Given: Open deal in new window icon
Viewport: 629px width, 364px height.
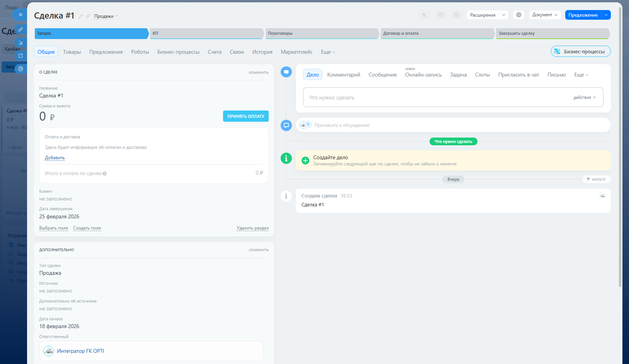Looking at the screenshot, I should [20, 56].
